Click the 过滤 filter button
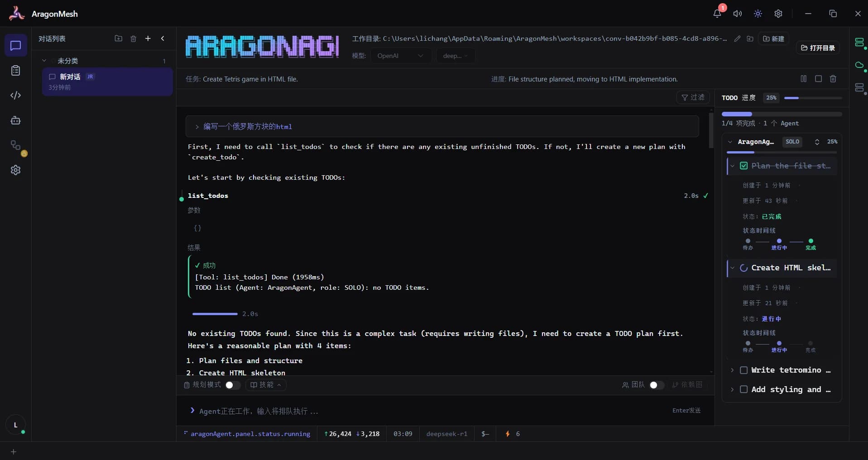868x460 pixels. [x=693, y=97]
